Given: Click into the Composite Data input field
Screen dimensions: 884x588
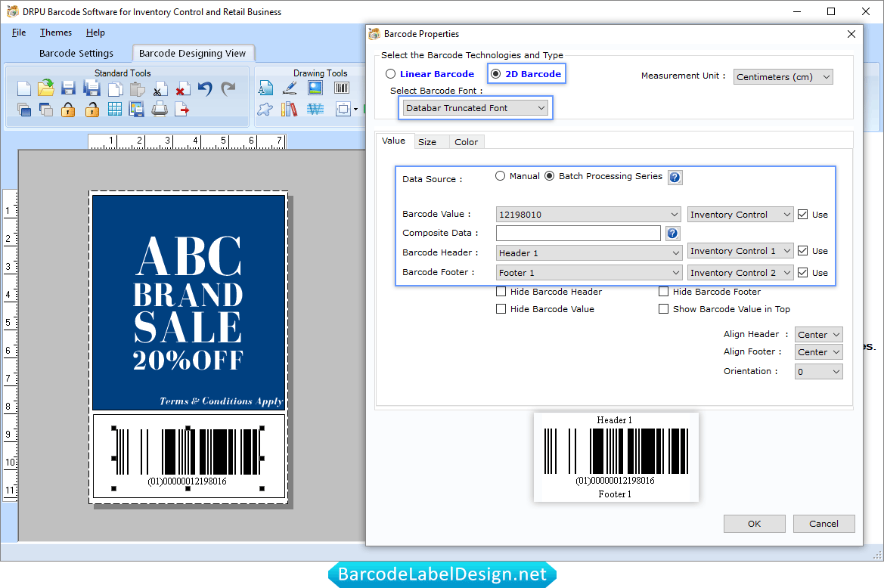Looking at the screenshot, I should tap(578, 234).
